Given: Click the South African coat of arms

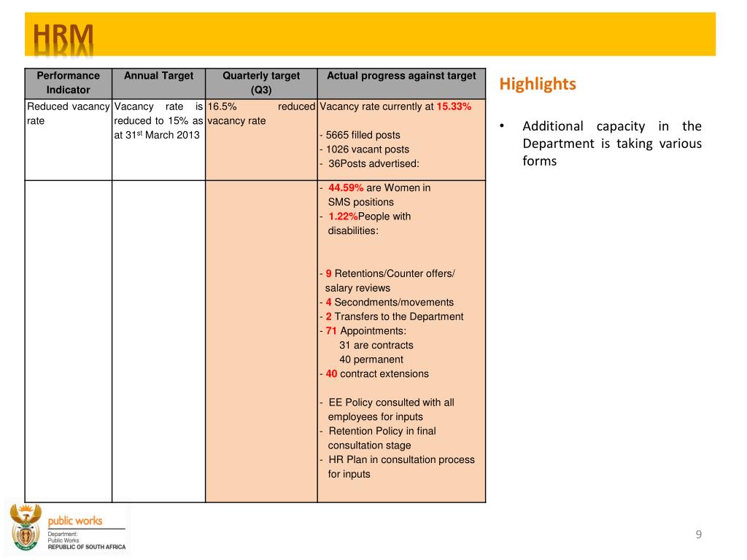Looking at the screenshot, I should tap(26, 528).
